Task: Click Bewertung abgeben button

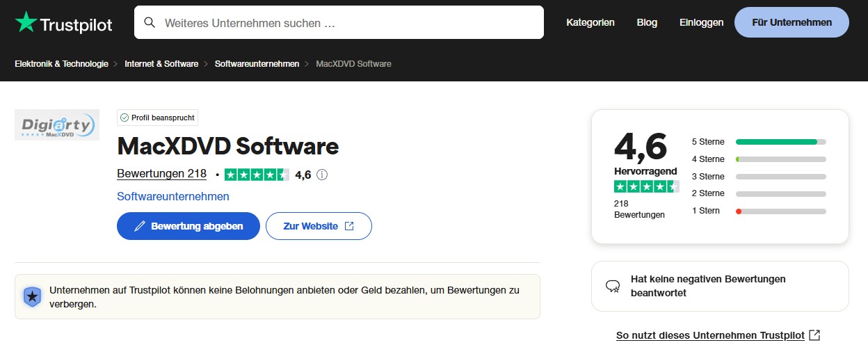Action: coord(188,226)
